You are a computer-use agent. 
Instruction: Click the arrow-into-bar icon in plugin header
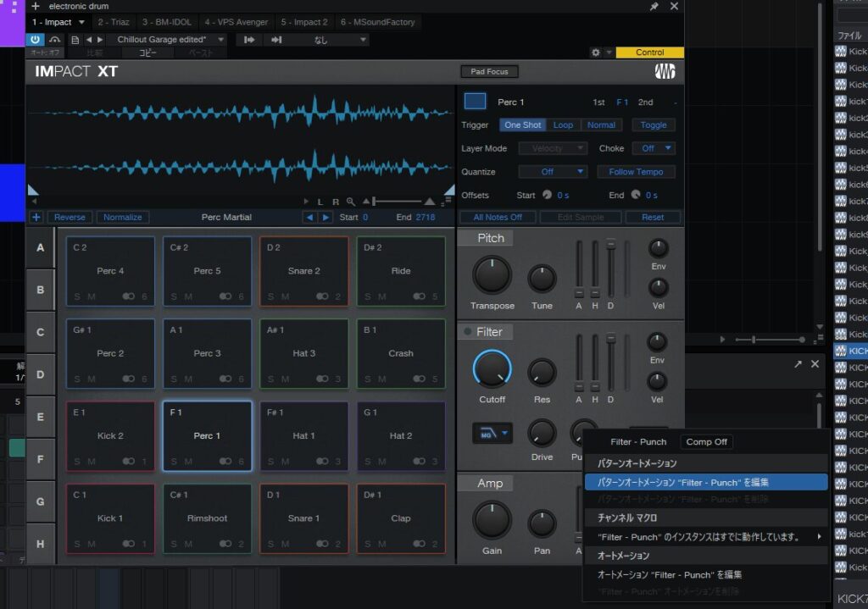pos(276,39)
